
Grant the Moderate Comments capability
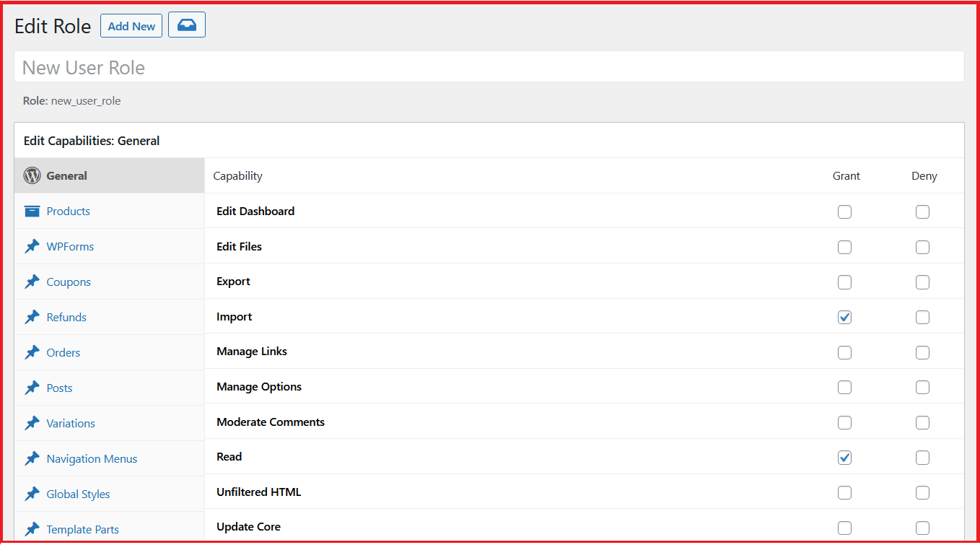pyautogui.click(x=844, y=422)
